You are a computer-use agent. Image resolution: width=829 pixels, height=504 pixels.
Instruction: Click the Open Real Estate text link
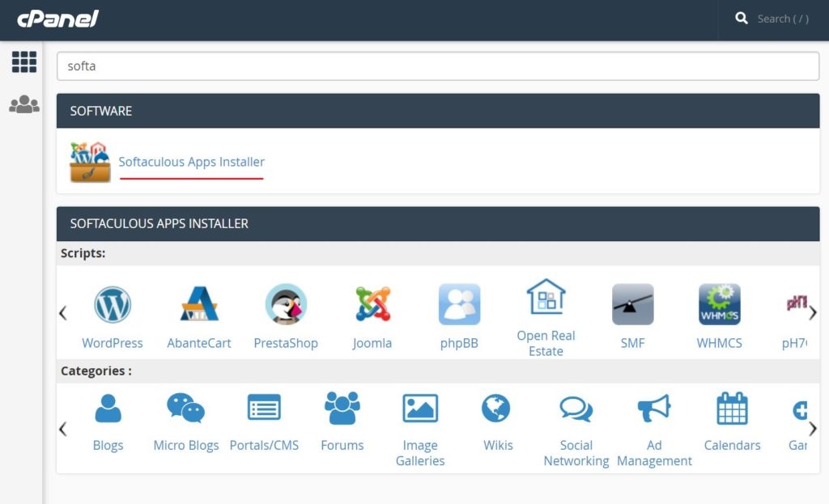coord(546,343)
